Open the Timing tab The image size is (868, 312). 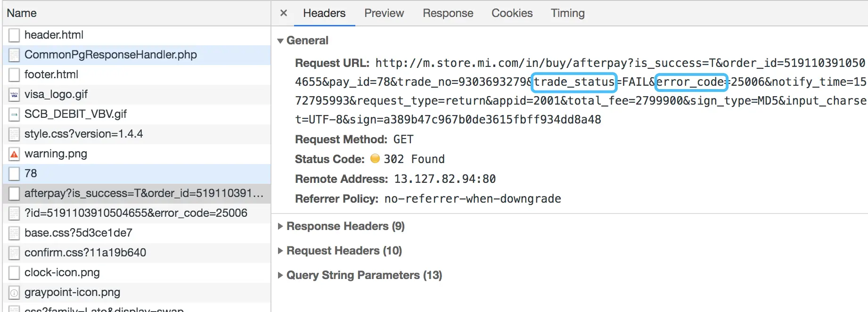coord(567,13)
